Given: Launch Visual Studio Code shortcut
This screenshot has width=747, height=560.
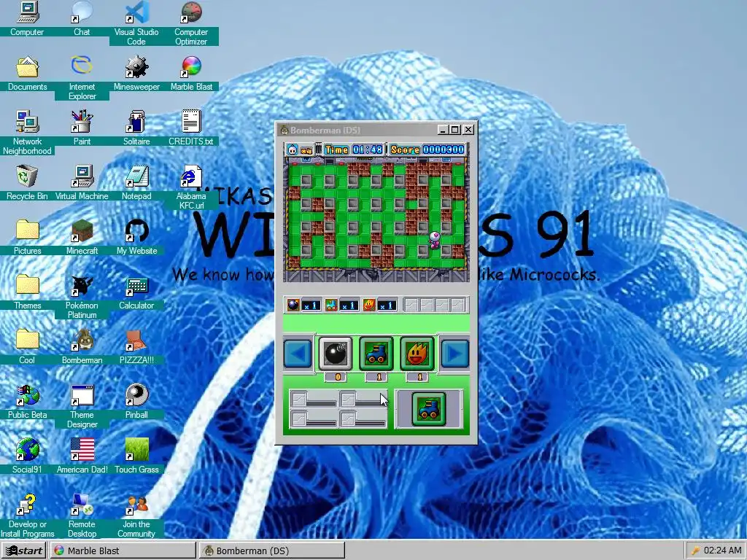Looking at the screenshot, I should click(x=136, y=23).
